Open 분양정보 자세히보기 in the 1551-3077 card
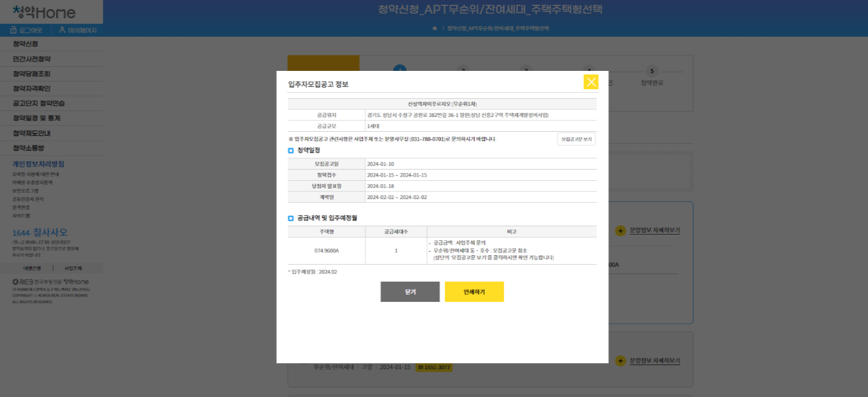Image resolution: width=868 pixels, height=397 pixels. 655,360
